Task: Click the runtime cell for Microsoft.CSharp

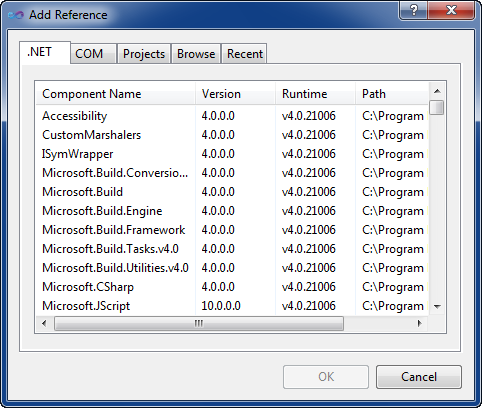Action: 309,287
